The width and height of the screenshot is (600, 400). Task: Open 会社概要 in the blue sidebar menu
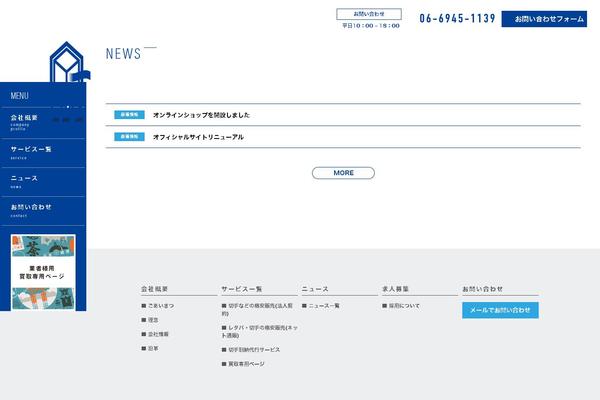tap(43, 123)
